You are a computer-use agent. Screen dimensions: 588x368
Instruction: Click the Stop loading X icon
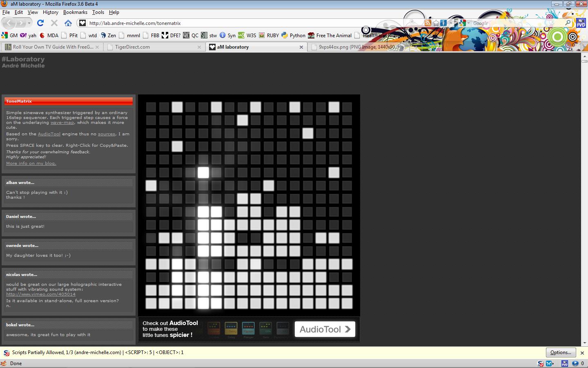pos(54,23)
